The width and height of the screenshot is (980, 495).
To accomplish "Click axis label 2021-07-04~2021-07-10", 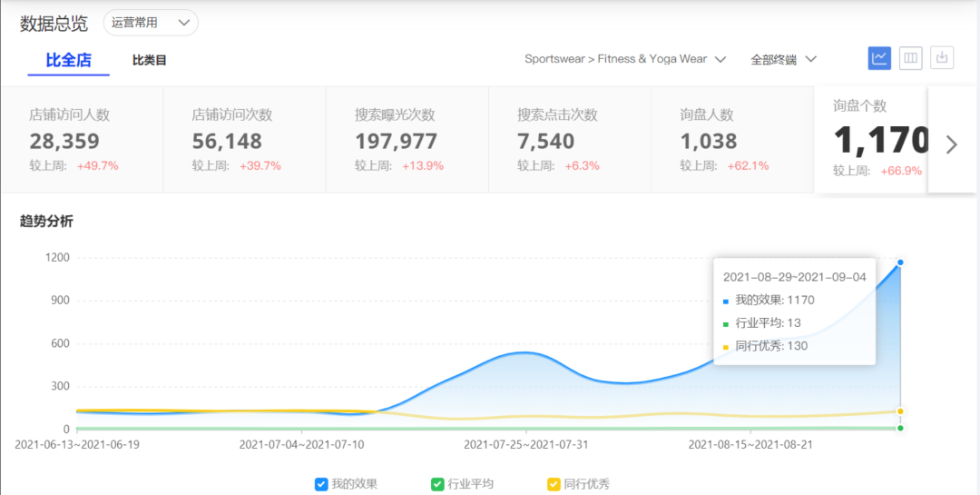I will pos(301,445).
